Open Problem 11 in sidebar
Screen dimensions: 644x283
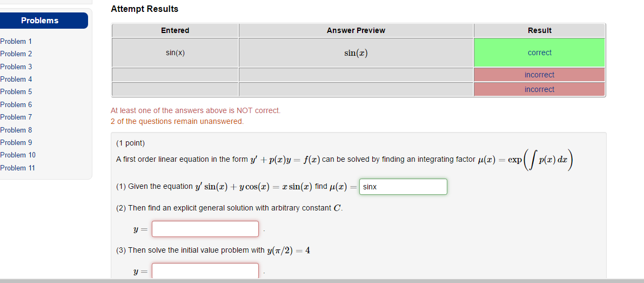point(18,168)
